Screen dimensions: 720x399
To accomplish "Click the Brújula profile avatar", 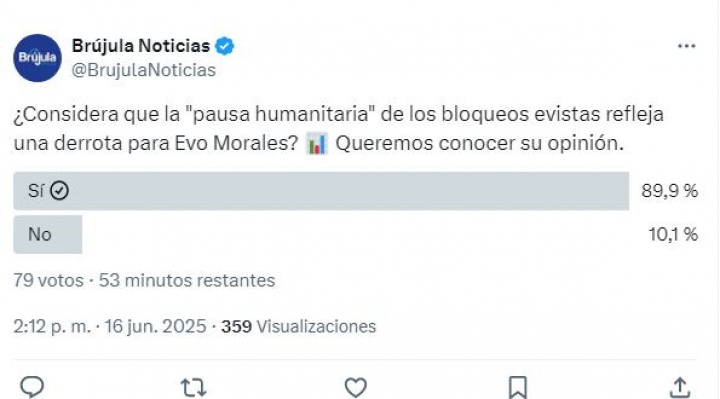I will point(37,58).
